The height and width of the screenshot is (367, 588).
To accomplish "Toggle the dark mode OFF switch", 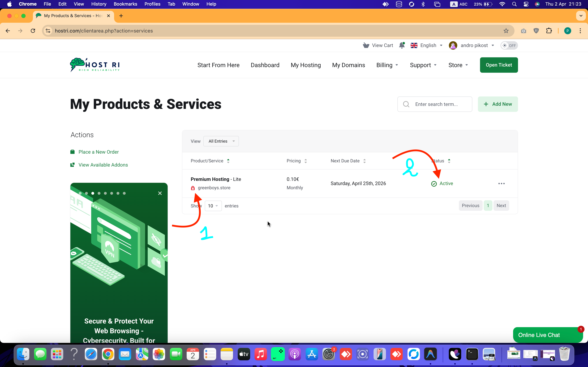I will pos(509,46).
